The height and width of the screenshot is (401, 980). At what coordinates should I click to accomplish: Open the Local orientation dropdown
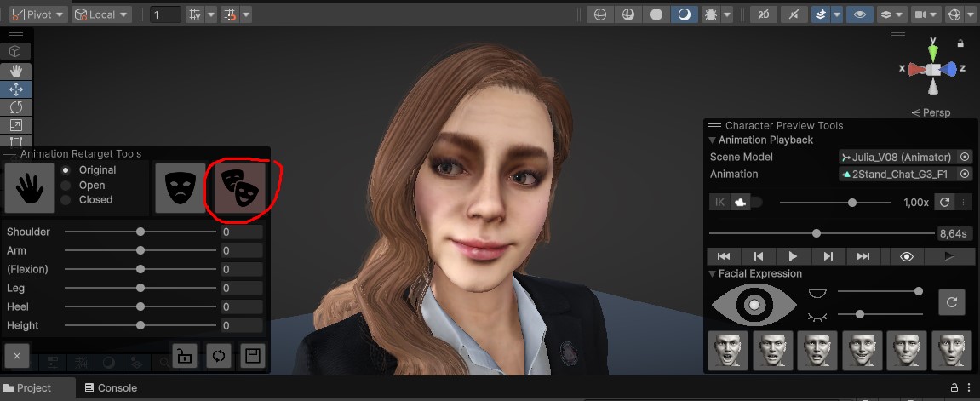(x=101, y=14)
